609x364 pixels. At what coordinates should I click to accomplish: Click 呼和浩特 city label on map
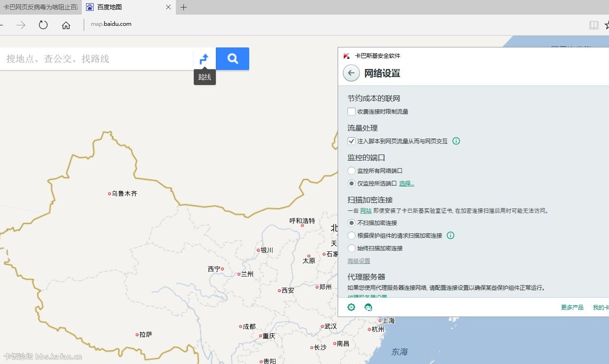pos(302,221)
